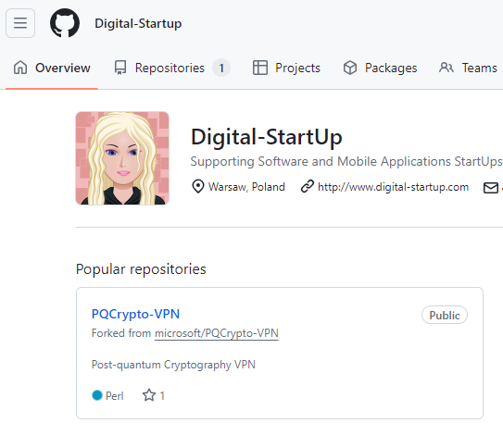The image size is (503, 448).
Task: Click the location pin icon
Action: tap(198, 186)
